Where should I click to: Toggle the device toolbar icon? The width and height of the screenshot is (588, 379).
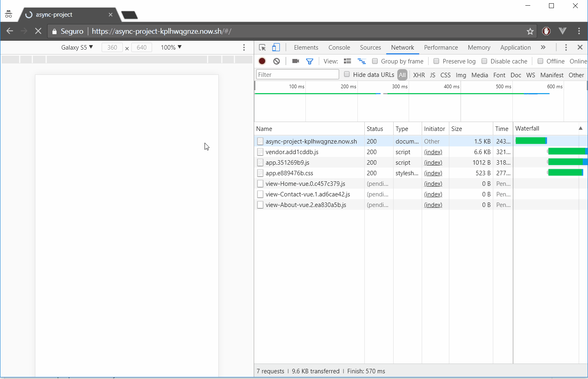pyautogui.click(x=276, y=48)
